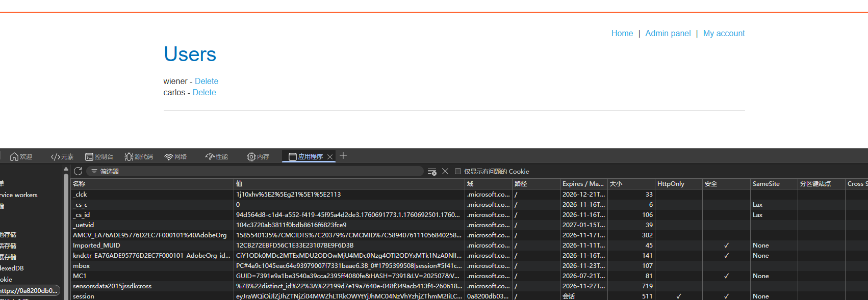Image resolution: width=868 pixels, height=300 pixels.
Task: Click the refresh cookies icon
Action: pyautogui.click(x=78, y=171)
